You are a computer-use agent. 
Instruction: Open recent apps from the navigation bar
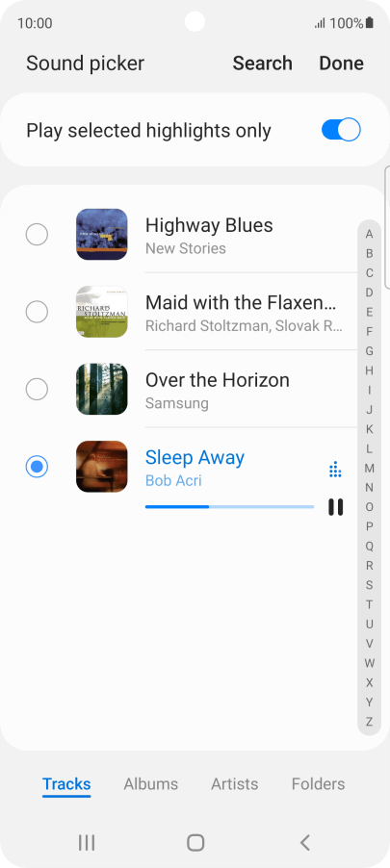87,843
